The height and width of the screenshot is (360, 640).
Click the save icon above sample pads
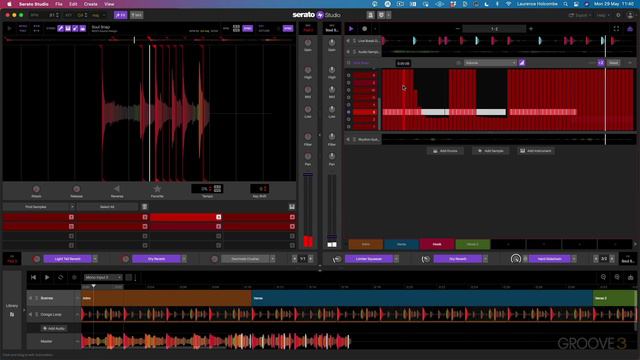(292, 207)
